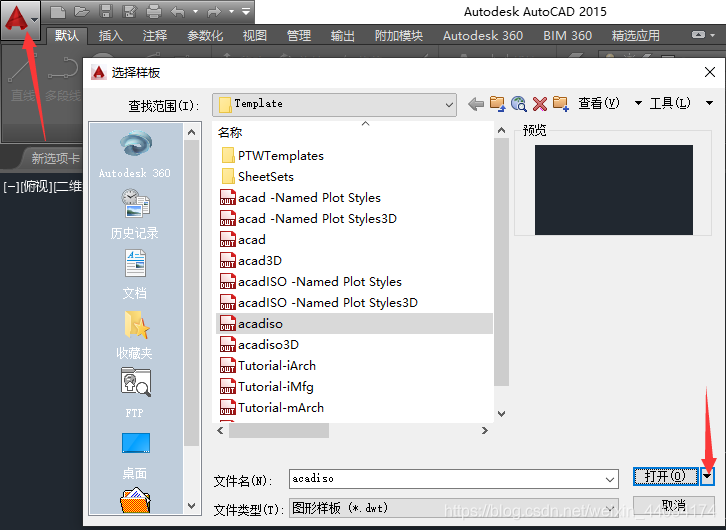Click the New file icon in quick access toolbar
726x530 pixels.
pyautogui.click(x=57, y=12)
